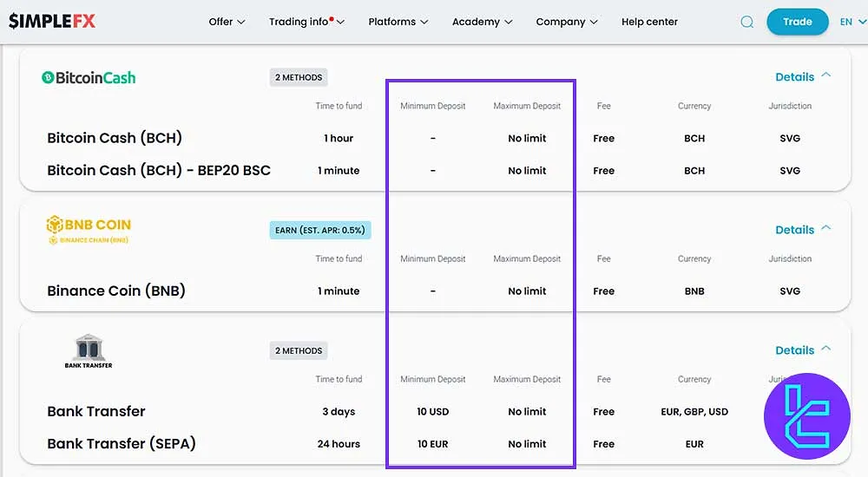Click the Trade button

pyautogui.click(x=797, y=22)
